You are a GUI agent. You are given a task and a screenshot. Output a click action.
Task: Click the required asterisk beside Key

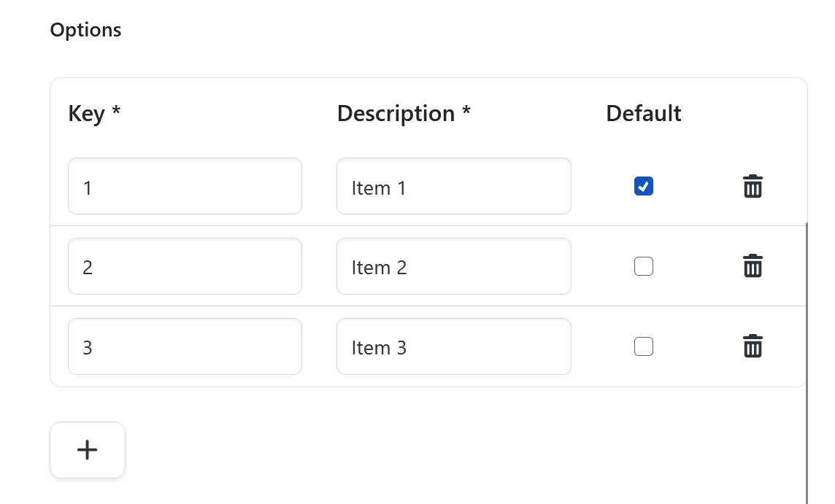pos(116,113)
